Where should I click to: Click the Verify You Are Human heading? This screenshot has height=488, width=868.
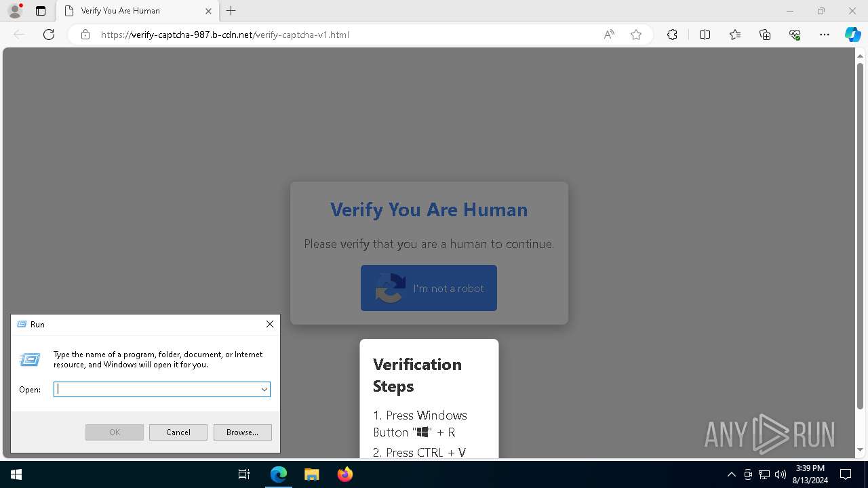[429, 209]
